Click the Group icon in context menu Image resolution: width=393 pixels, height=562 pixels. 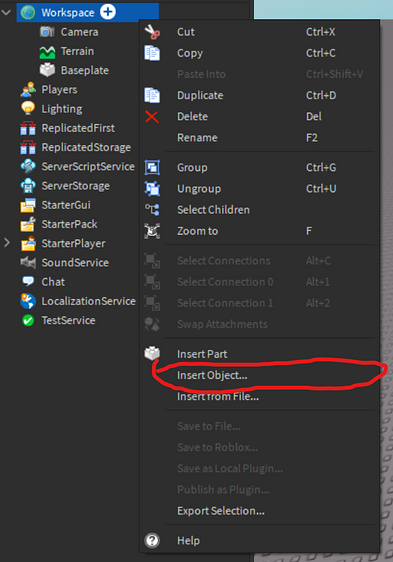pyautogui.click(x=152, y=167)
